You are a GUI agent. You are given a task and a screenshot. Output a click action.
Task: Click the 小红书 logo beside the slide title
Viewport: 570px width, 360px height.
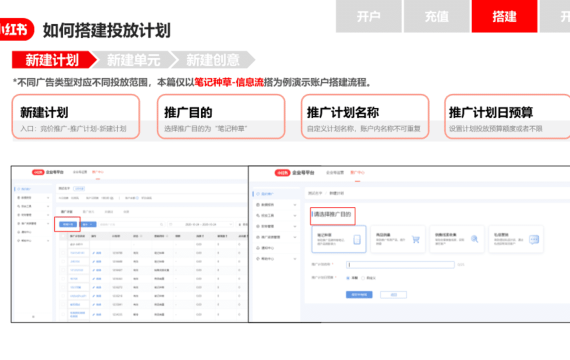[16, 29]
